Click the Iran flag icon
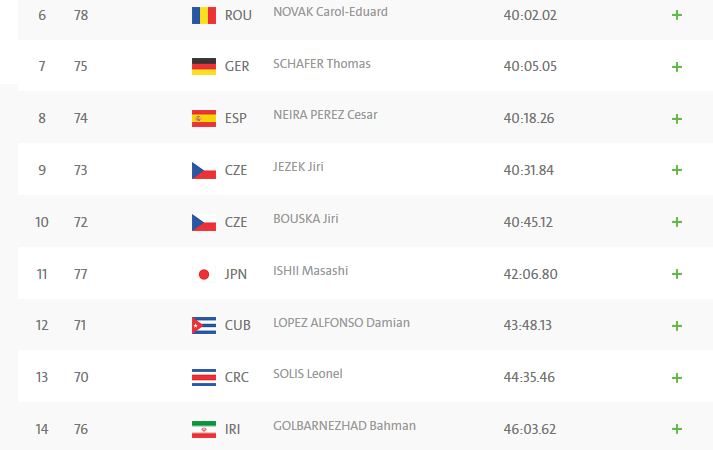Screen dimensions: 713x450 pyautogui.click(x=204, y=430)
